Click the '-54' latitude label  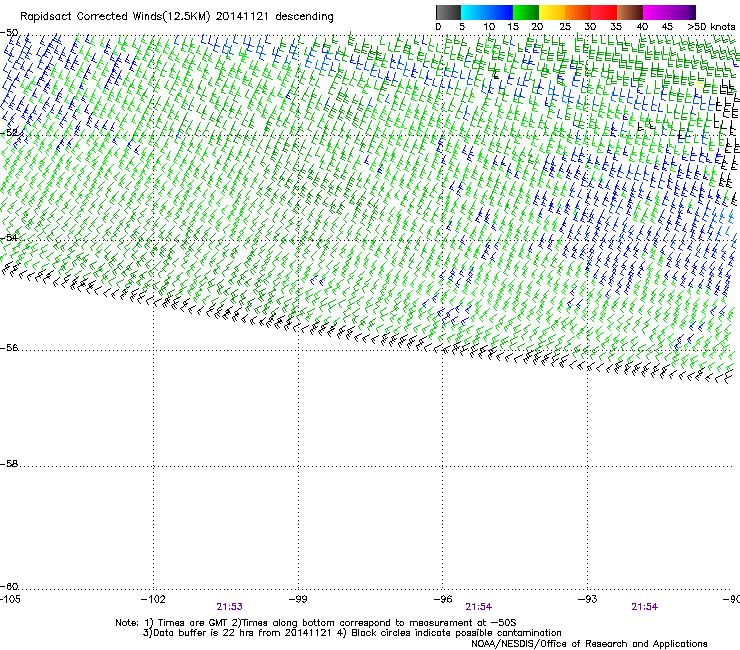click(x=9, y=237)
